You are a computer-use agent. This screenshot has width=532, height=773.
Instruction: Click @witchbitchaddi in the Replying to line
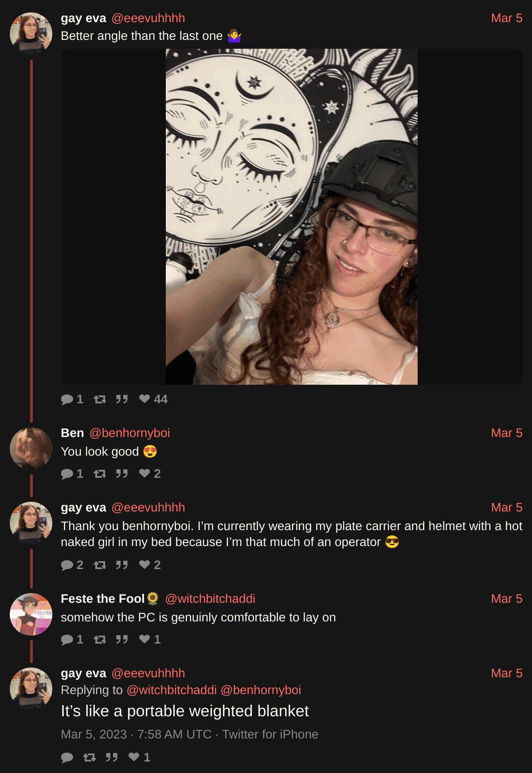(172, 690)
